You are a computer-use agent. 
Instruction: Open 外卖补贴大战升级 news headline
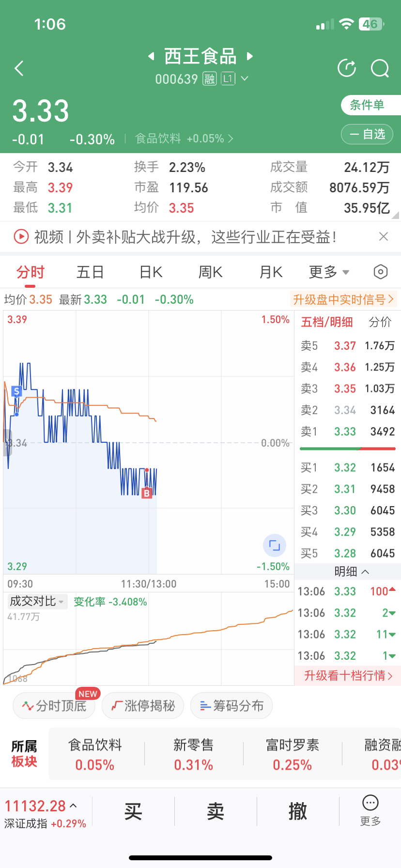tap(185, 237)
